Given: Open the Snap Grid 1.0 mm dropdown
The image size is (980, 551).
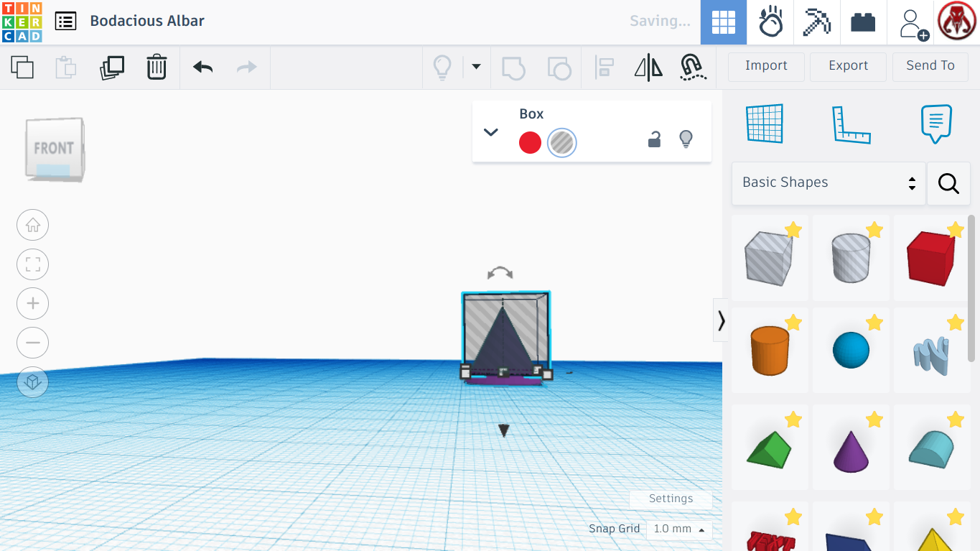Looking at the screenshot, I should pos(679,529).
